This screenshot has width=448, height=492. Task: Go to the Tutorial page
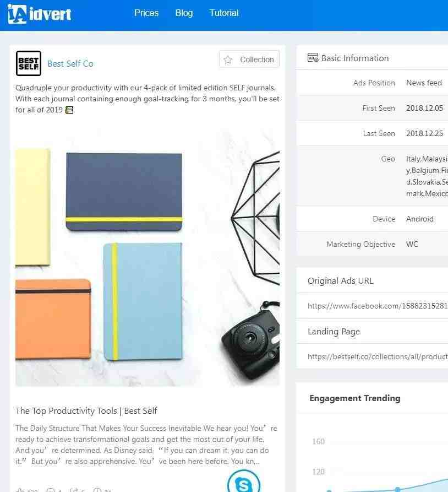(224, 13)
